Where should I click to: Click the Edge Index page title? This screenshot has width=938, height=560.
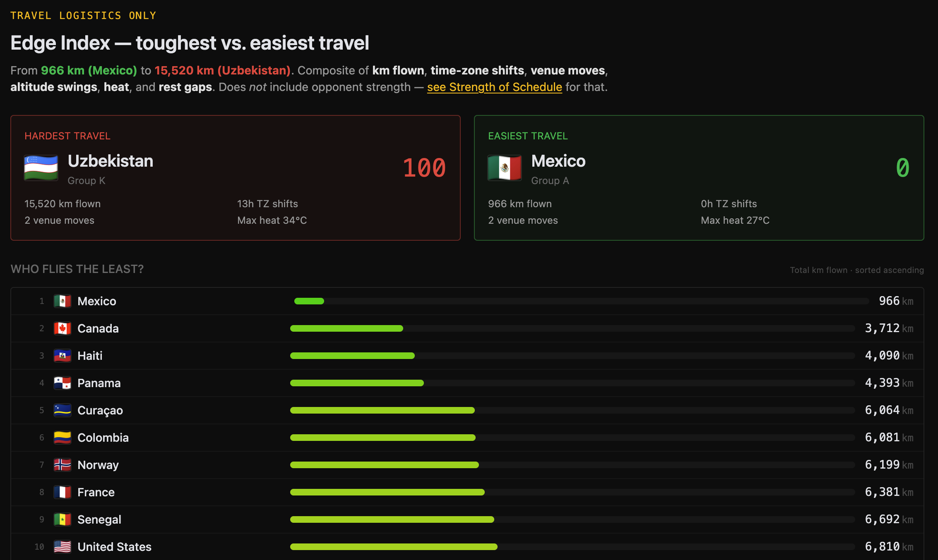[x=190, y=43]
